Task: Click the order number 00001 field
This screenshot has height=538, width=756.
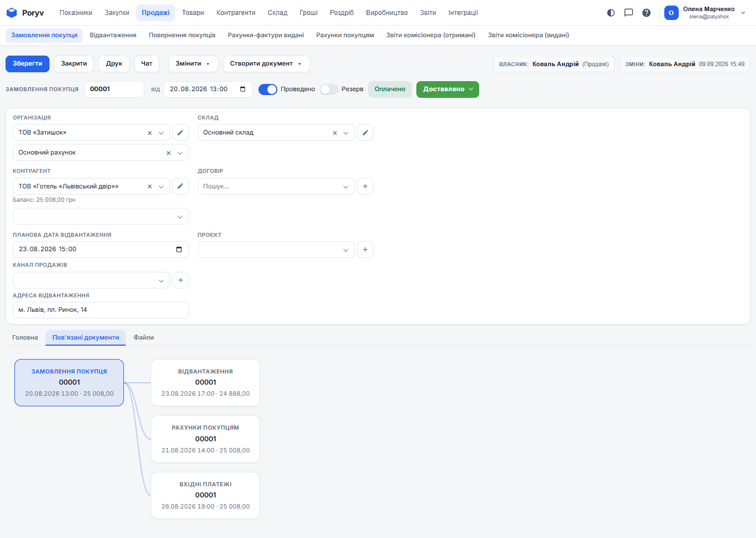Action: (x=115, y=89)
